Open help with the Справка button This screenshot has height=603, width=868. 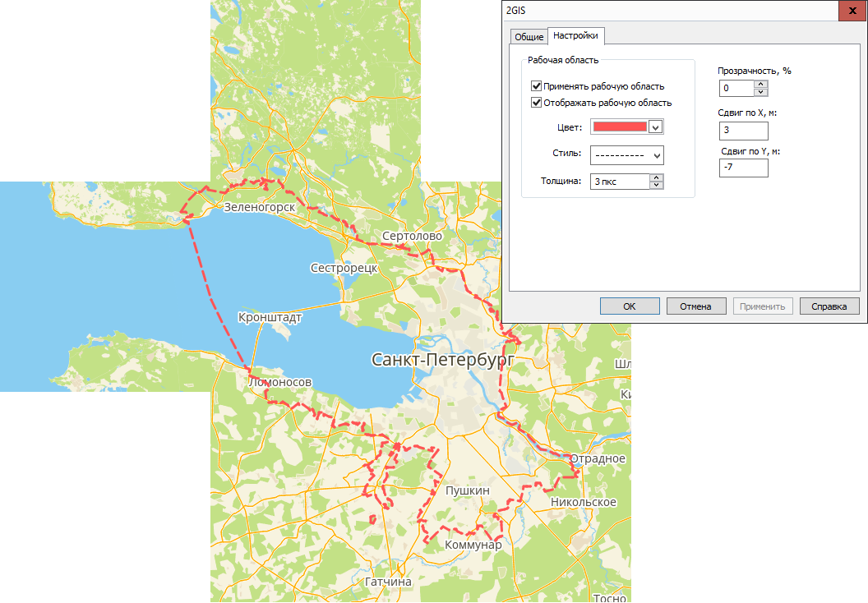pyautogui.click(x=829, y=306)
